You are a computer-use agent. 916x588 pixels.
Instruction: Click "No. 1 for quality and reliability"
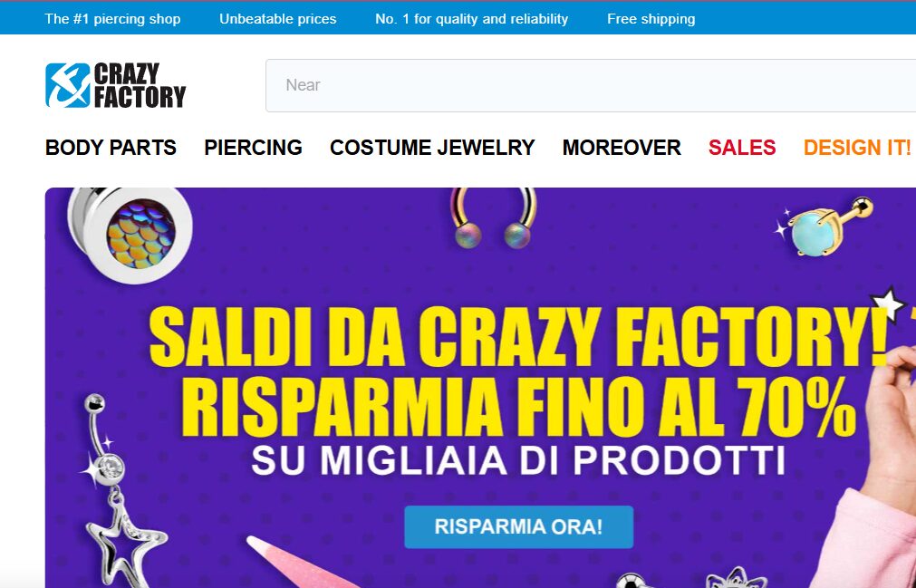471,19
